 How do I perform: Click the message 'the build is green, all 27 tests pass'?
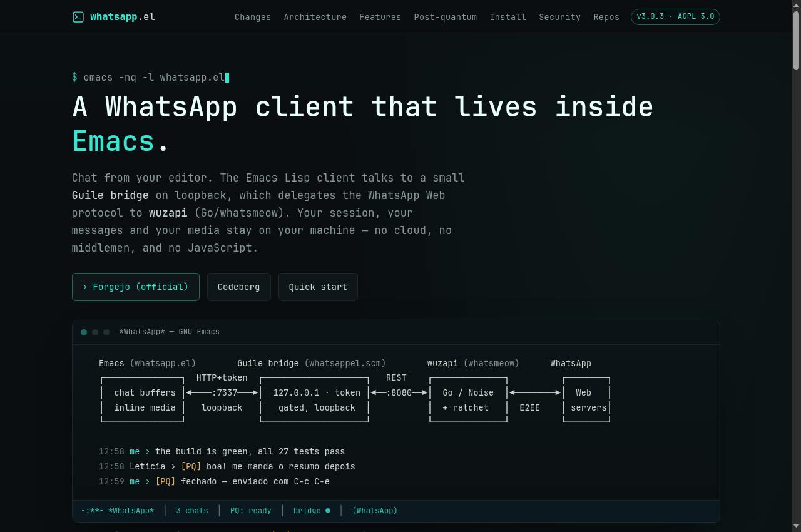click(x=250, y=451)
